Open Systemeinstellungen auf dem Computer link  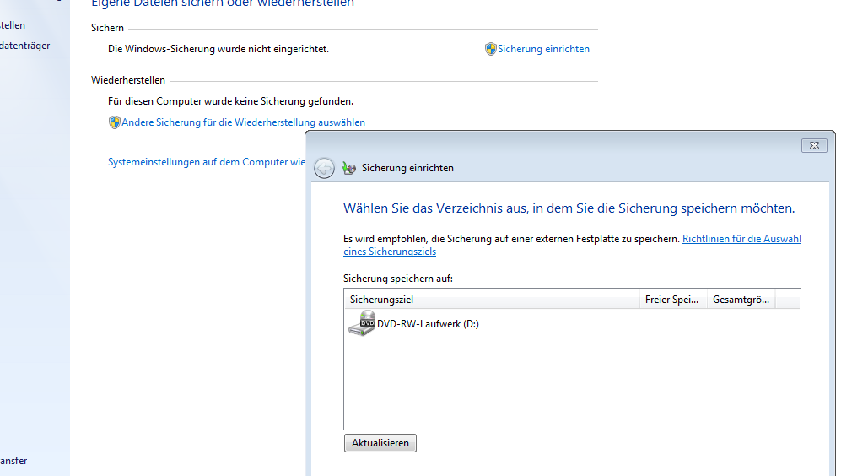(x=206, y=162)
